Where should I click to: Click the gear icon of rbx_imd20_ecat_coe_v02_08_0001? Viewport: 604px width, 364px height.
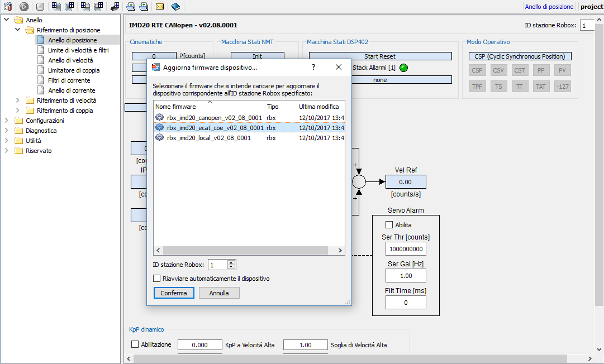[x=159, y=127]
